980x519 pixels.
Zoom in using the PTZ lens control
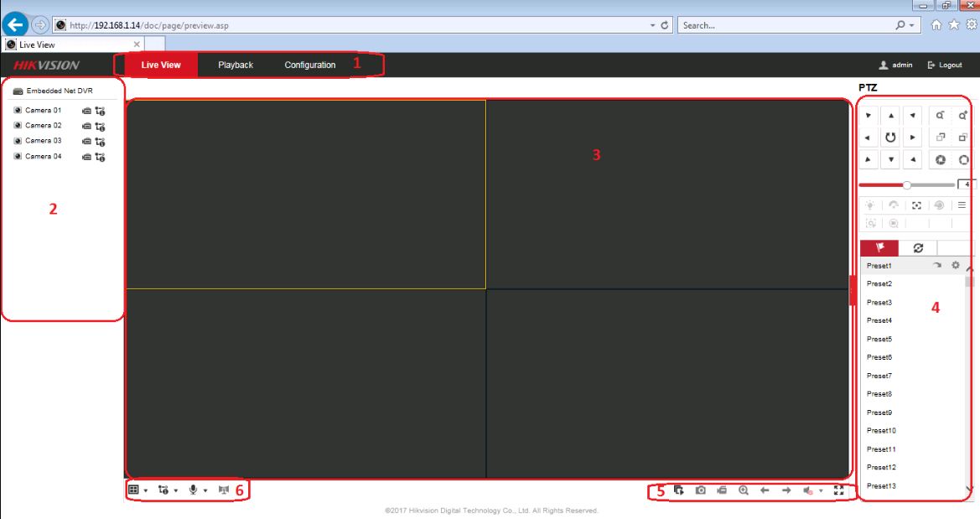962,116
